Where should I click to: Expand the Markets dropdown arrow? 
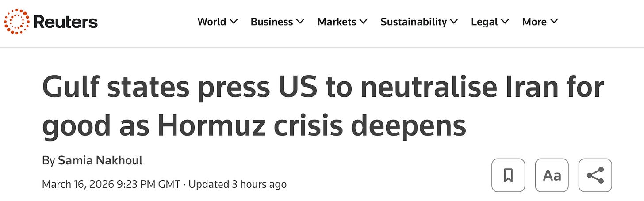click(x=364, y=22)
